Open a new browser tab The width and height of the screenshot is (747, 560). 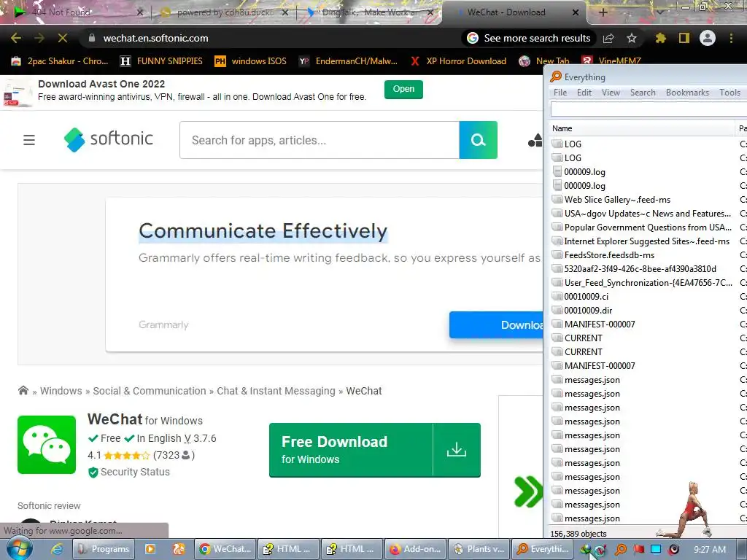tap(603, 12)
